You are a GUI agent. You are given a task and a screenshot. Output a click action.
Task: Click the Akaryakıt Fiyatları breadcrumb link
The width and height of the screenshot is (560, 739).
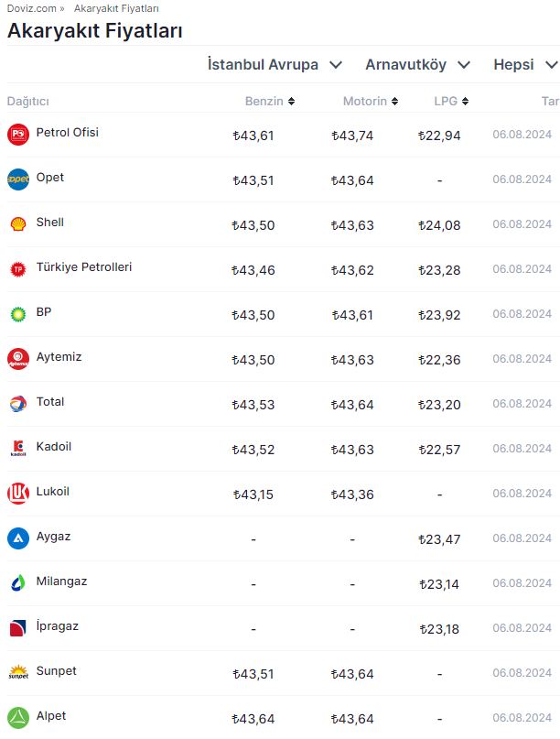[x=116, y=8]
